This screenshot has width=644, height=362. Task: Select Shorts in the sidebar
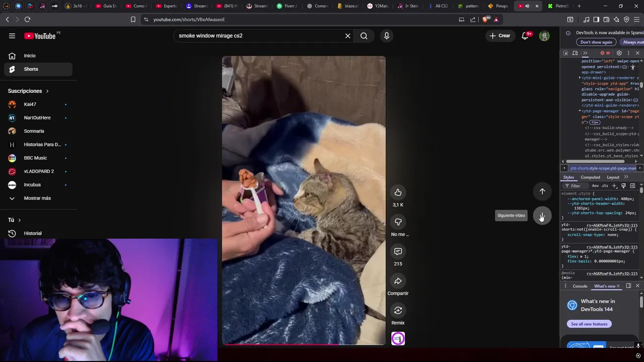(x=38, y=69)
